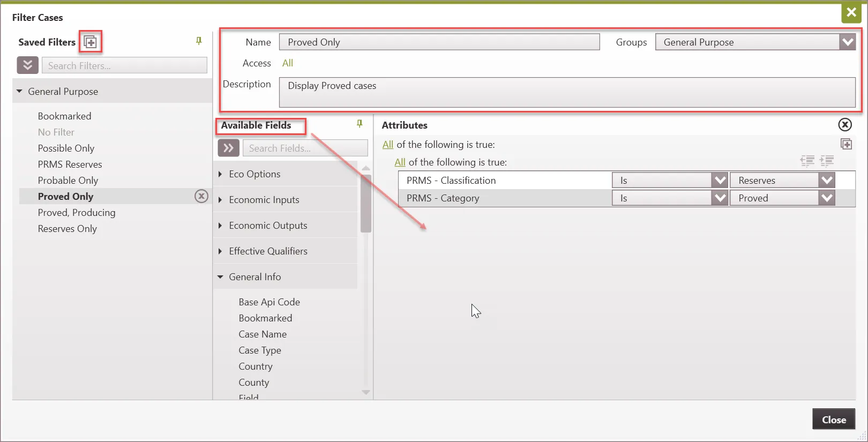Expand the Economic Inputs field group
The width and height of the screenshot is (868, 442).
pos(220,200)
